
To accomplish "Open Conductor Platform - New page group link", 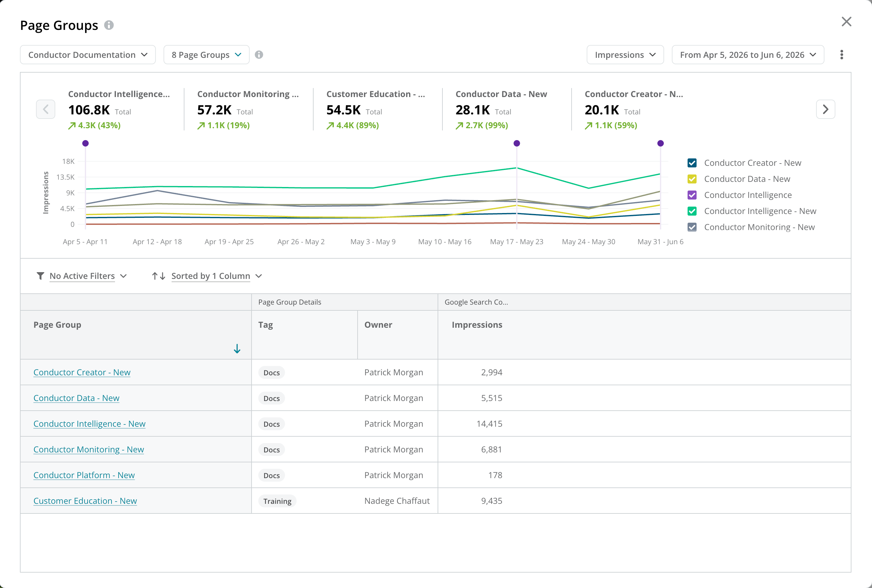I will tap(84, 475).
